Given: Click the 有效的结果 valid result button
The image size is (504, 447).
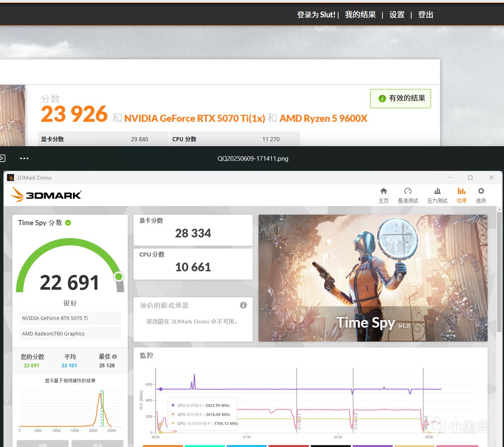Looking at the screenshot, I should [x=400, y=99].
